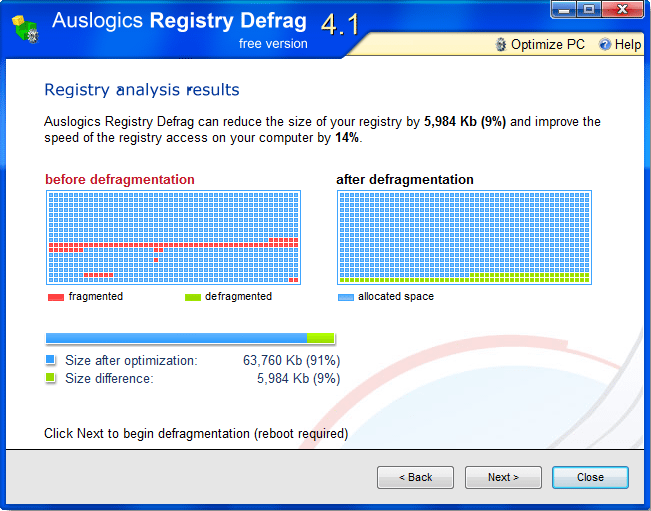Click the before defragmentation cluster map
651x511 pixels.
click(x=174, y=237)
